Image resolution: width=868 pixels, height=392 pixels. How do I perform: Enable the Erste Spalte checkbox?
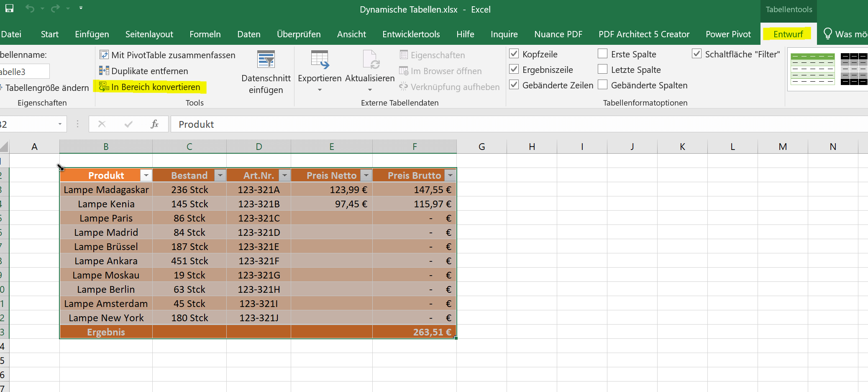click(602, 54)
